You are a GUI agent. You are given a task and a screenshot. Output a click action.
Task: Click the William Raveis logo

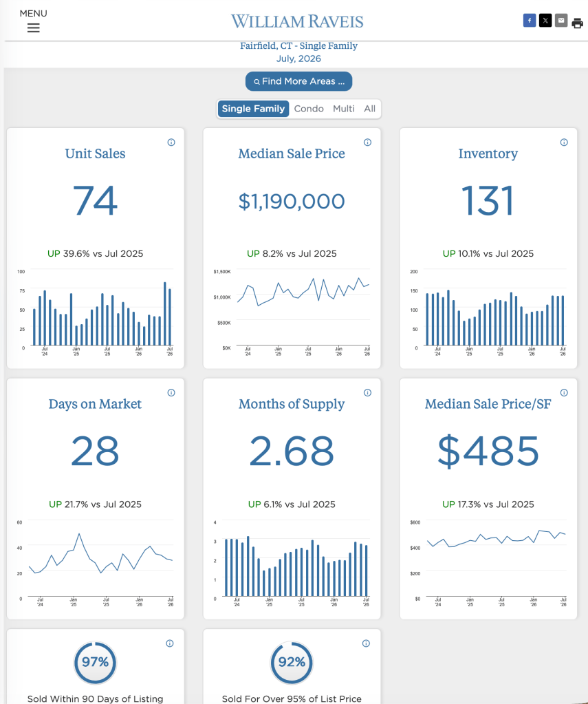coord(297,21)
